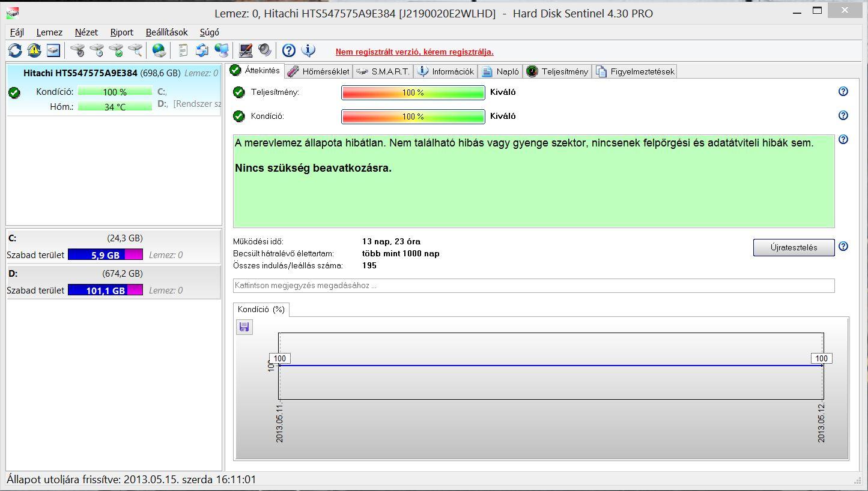The height and width of the screenshot is (491, 868).
Task: Select the Kondíció (%) graph tab
Action: 261,310
